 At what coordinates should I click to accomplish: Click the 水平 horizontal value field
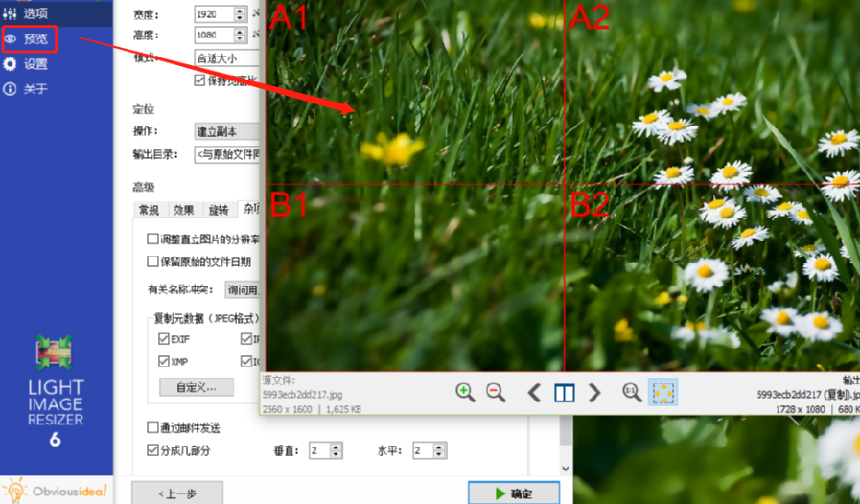coord(423,450)
